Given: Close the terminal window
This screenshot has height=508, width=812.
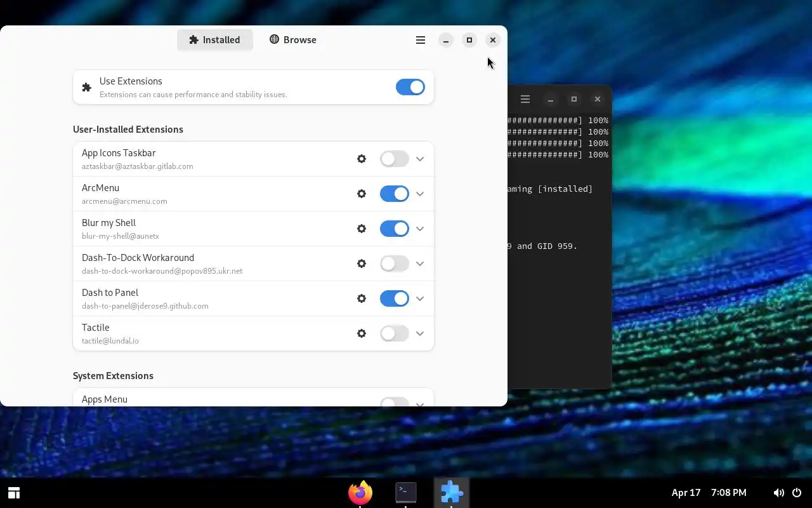Looking at the screenshot, I should tap(598, 99).
